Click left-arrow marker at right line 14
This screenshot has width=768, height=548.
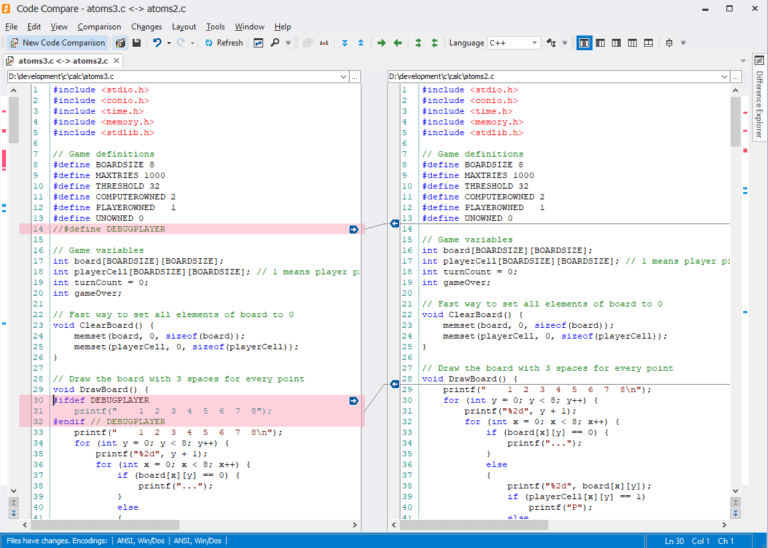click(x=395, y=223)
